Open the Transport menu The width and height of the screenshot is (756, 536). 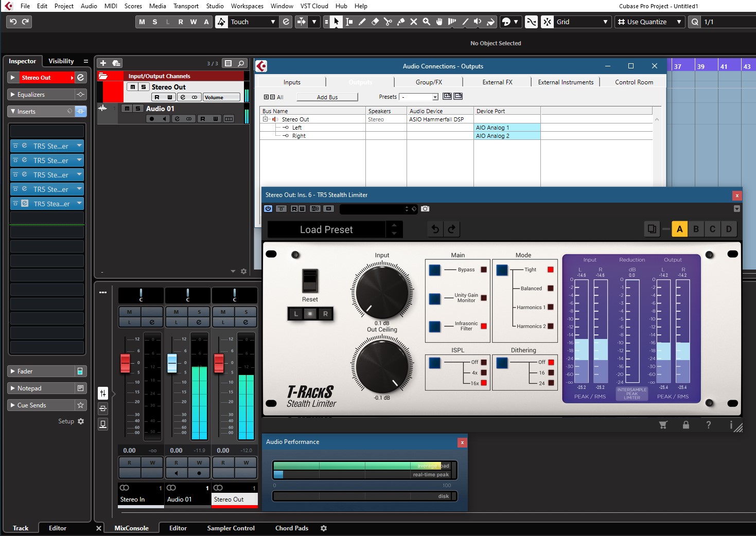click(186, 6)
